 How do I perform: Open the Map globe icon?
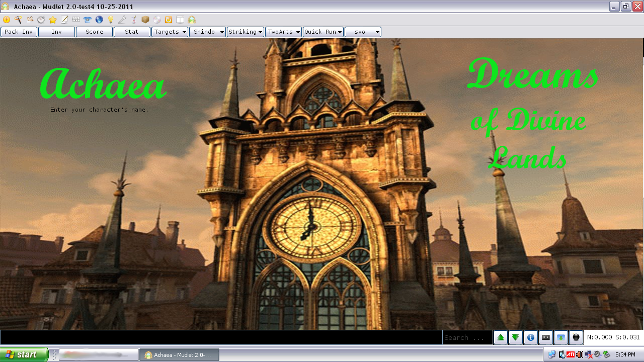point(99,20)
